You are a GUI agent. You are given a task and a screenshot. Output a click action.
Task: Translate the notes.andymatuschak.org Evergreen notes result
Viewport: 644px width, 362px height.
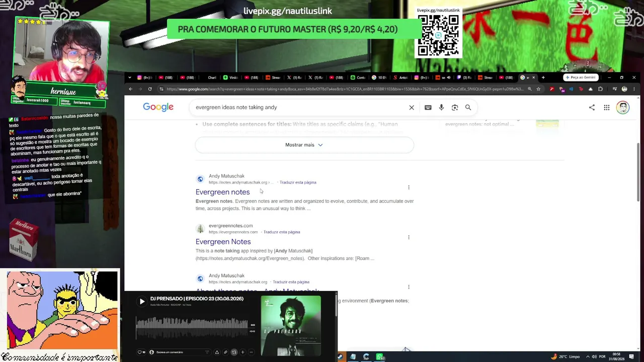tap(298, 183)
